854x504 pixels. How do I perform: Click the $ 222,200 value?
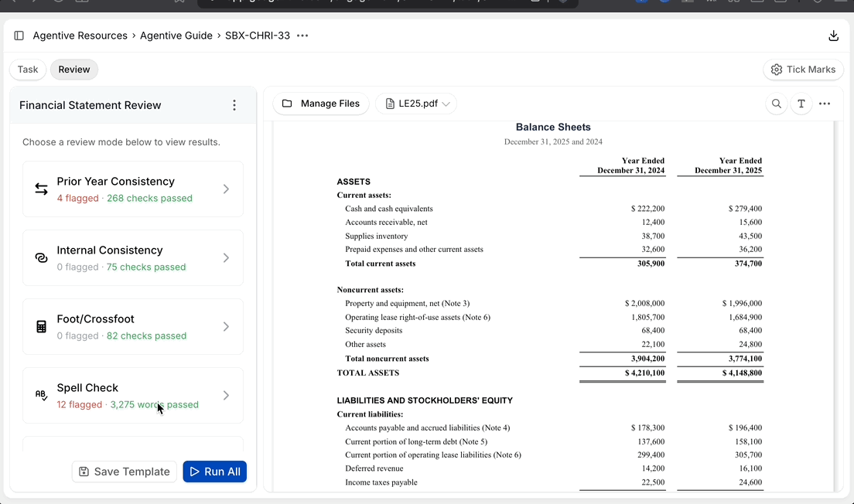coord(647,209)
